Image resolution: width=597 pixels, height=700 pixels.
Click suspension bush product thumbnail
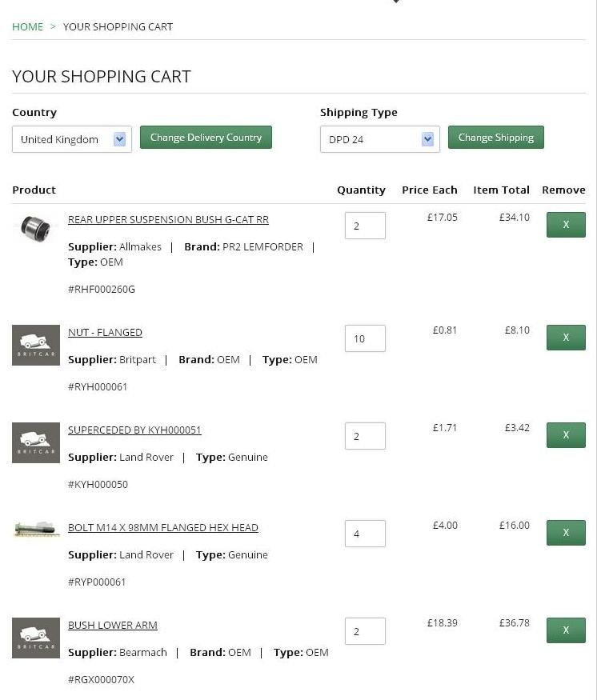click(x=36, y=228)
